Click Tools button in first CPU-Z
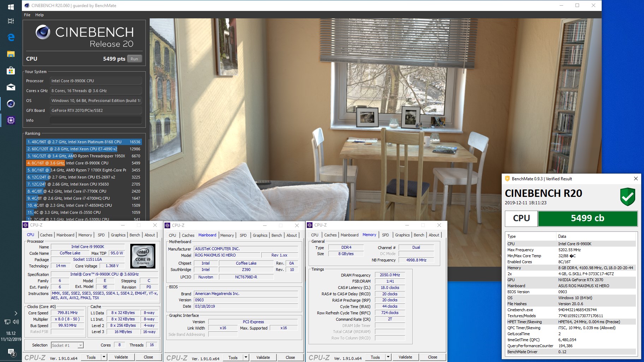 (91, 357)
